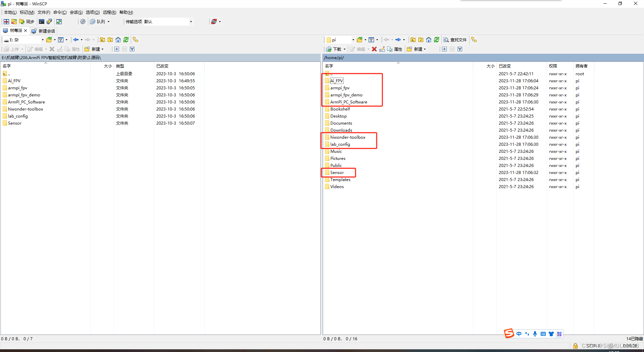The width and height of the screenshot is (644, 352).
Task: Open the Preferences gear icon
Action: (83, 21)
